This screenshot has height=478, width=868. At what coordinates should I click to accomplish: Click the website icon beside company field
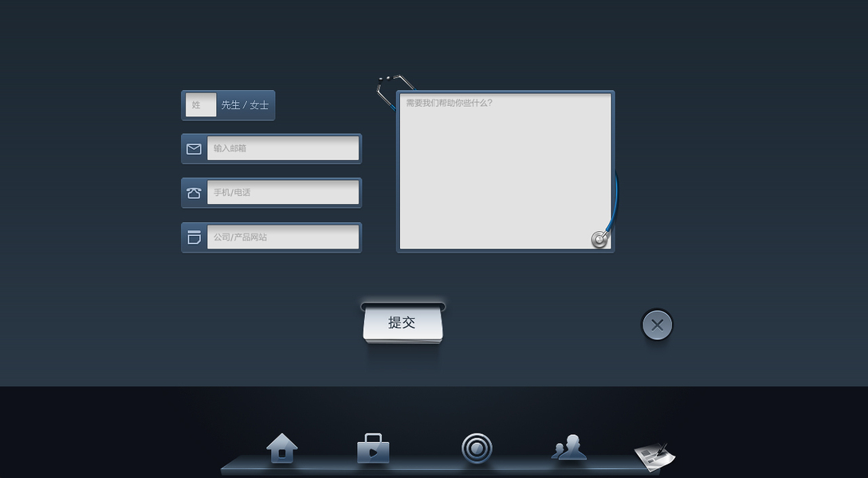pyautogui.click(x=194, y=237)
